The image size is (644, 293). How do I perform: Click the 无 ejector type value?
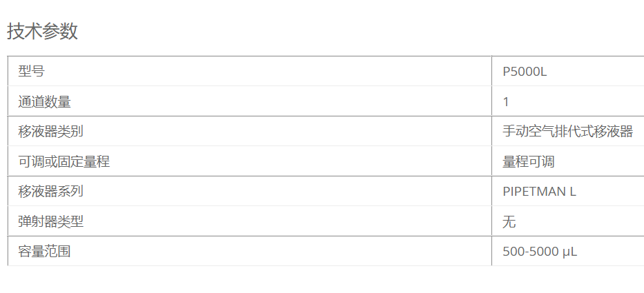click(x=509, y=221)
